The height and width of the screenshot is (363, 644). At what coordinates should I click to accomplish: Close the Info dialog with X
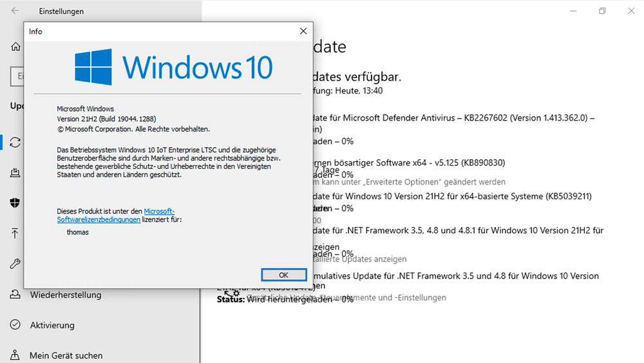point(303,31)
